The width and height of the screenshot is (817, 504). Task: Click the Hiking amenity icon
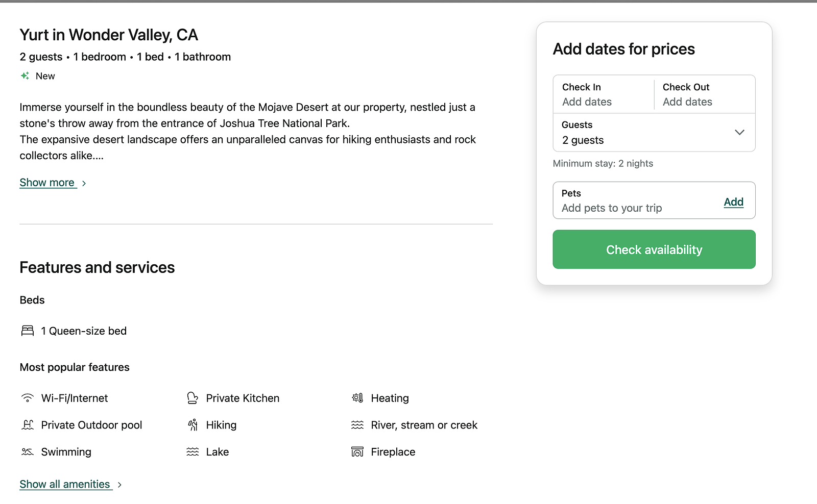tap(193, 425)
